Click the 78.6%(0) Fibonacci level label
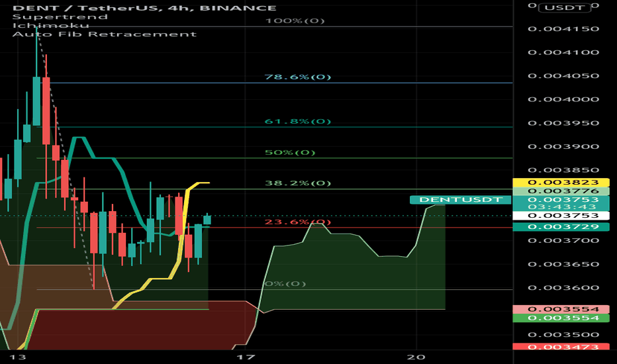Image resolution: width=617 pixels, height=364 pixels. pos(297,77)
